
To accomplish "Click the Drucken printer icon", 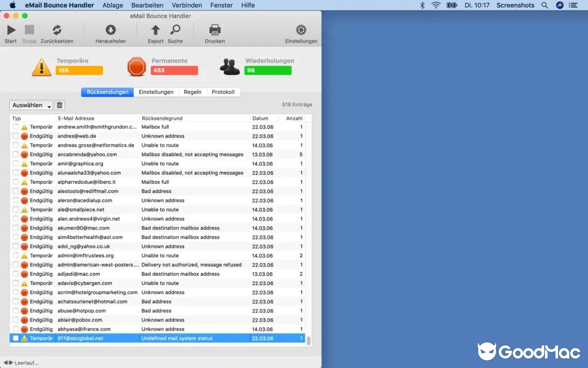I will 214,30.
